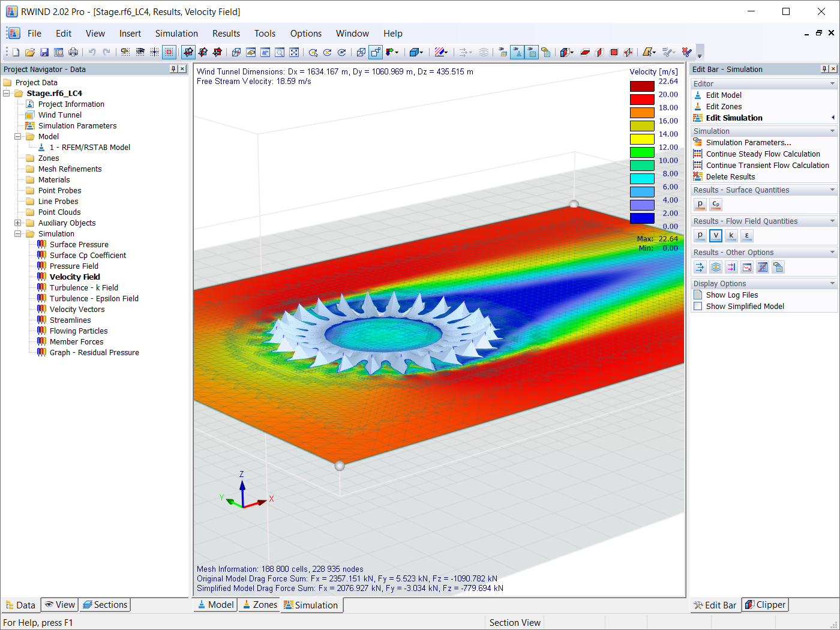
Task: Click the residual graph icon in Other Options
Action: point(747,267)
